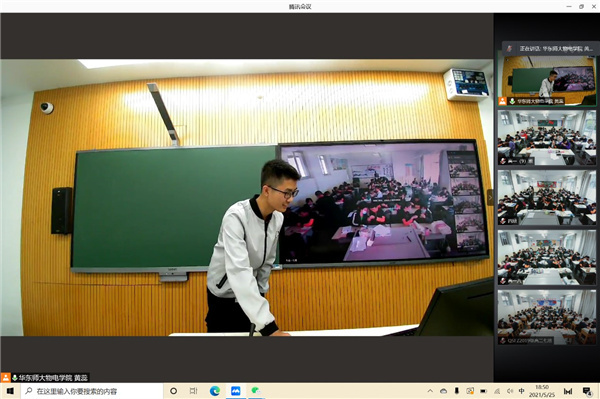Select the active speaker banner 正在讲话
This screenshot has height=399, width=600.
(549, 49)
